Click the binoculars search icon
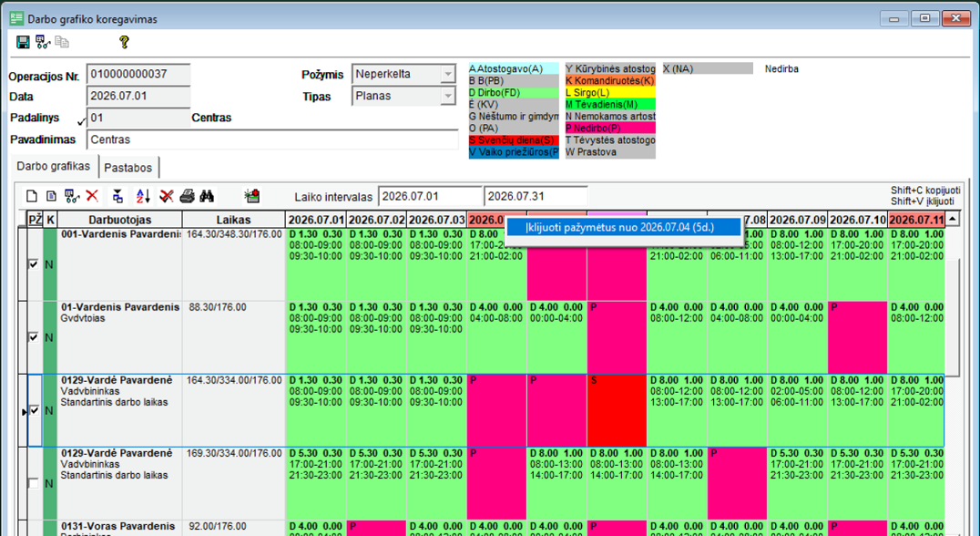The image size is (980, 536). (207, 196)
